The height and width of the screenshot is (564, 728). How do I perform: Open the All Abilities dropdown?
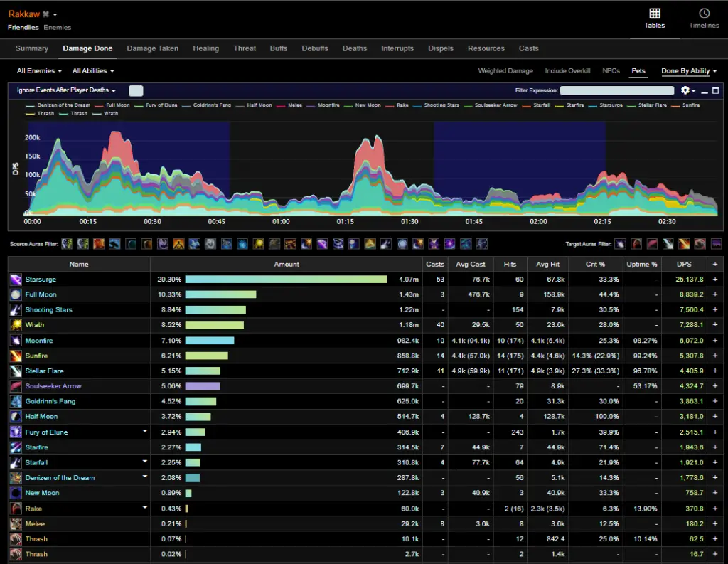pos(93,70)
